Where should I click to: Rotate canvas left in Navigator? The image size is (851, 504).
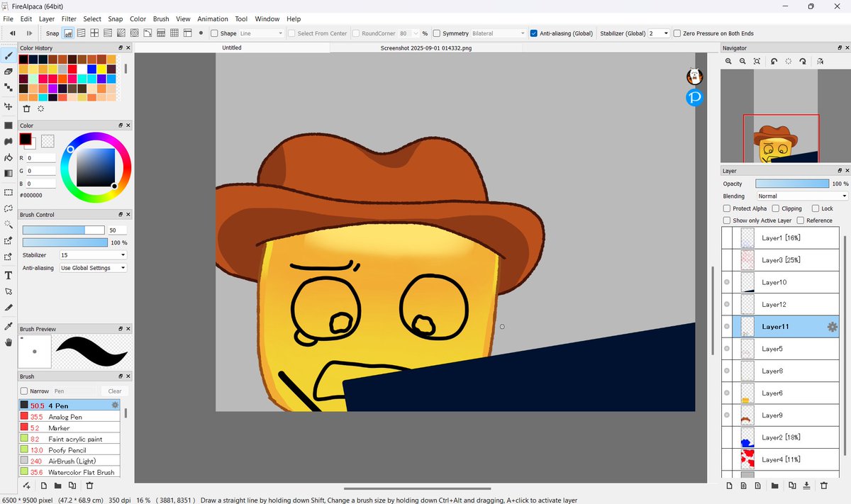[774, 62]
